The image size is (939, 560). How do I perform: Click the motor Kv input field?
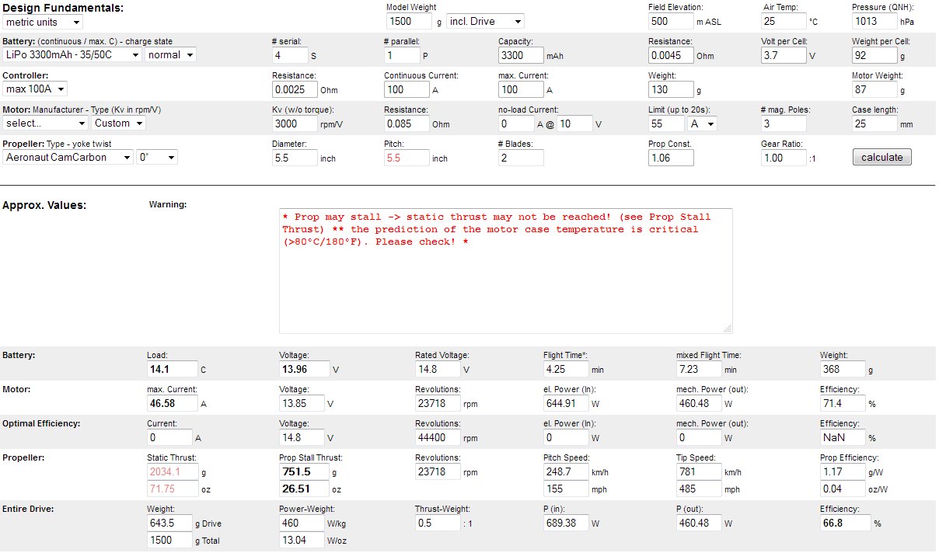(294, 123)
